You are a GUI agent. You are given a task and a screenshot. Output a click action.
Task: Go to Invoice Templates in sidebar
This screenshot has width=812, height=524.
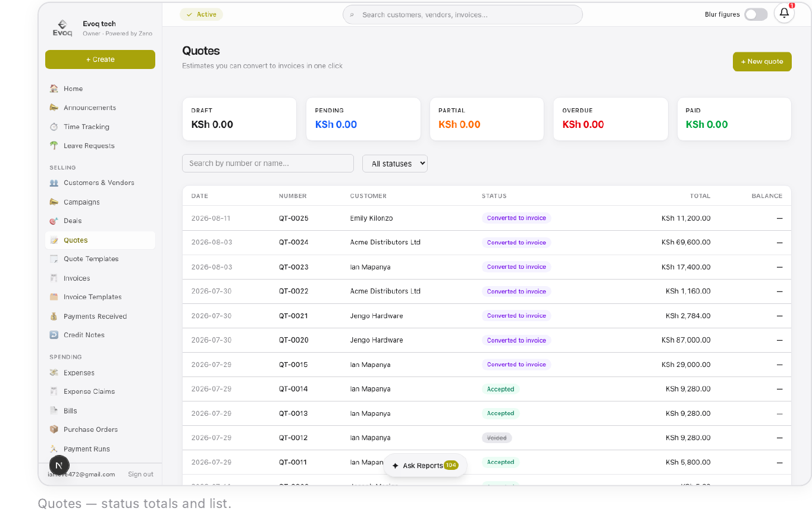pyautogui.click(x=100, y=297)
